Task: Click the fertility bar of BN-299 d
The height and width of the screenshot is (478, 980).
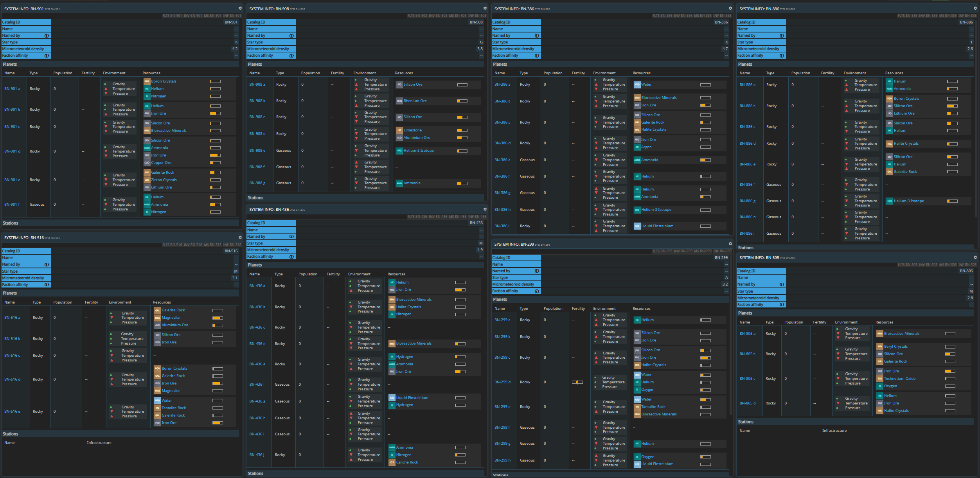Action: (577, 382)
